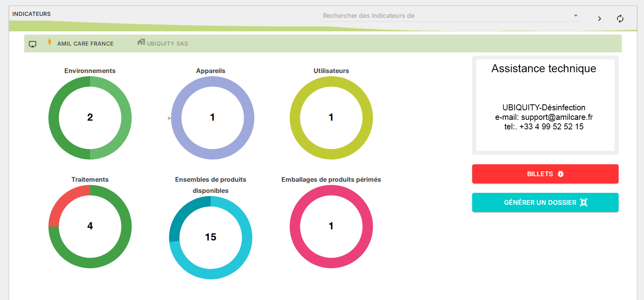Click the refresh indicators icon
Image resolution: width=644 pixels, height=300 pixels.
(620, 19)
